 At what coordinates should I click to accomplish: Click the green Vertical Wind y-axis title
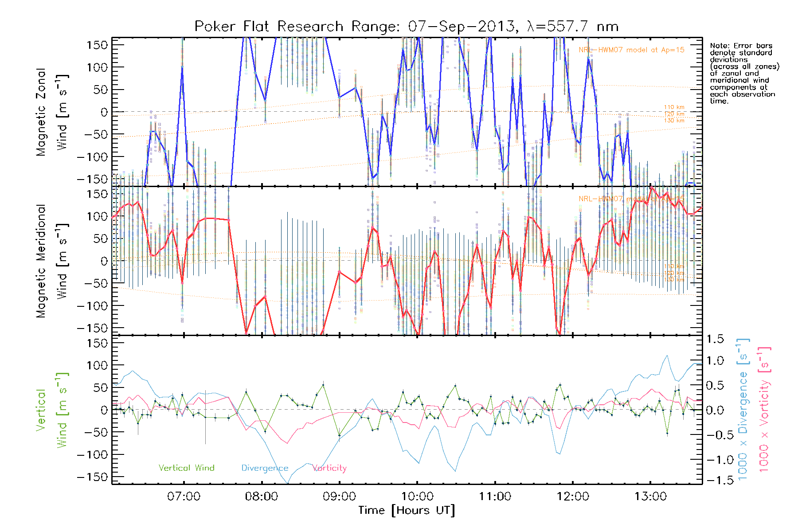tap(51, 410)
